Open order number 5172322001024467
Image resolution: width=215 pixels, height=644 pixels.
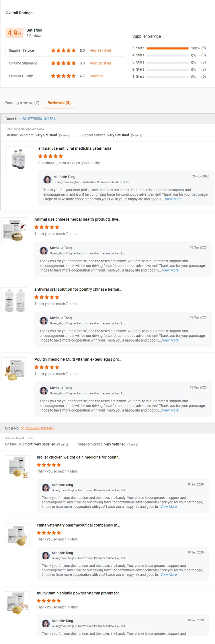37,428
